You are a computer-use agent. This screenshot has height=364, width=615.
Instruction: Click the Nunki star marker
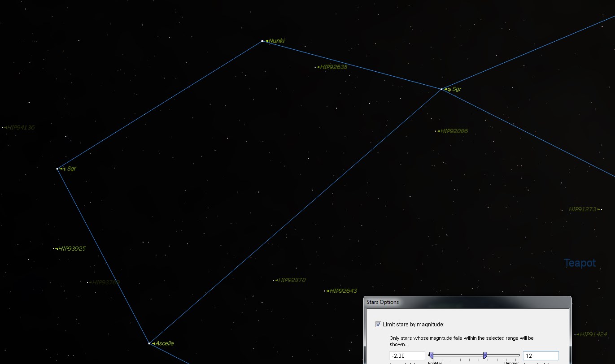click(262, 41)
